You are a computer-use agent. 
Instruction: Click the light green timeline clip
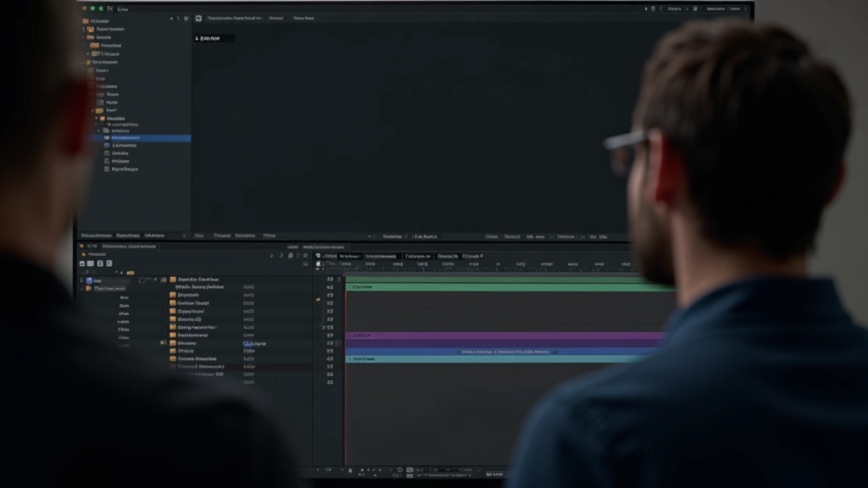point(509,287)
